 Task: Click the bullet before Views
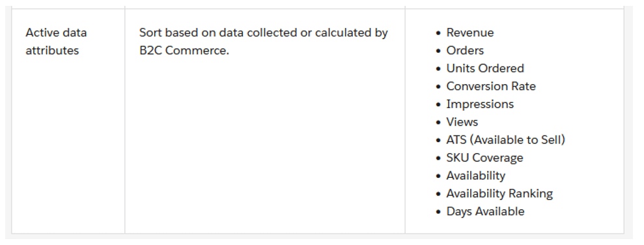click(x=439, y=122)
